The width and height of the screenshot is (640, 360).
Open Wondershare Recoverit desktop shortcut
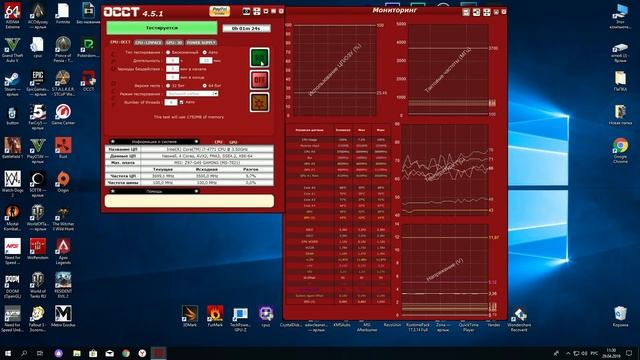(x=519, y=320)
